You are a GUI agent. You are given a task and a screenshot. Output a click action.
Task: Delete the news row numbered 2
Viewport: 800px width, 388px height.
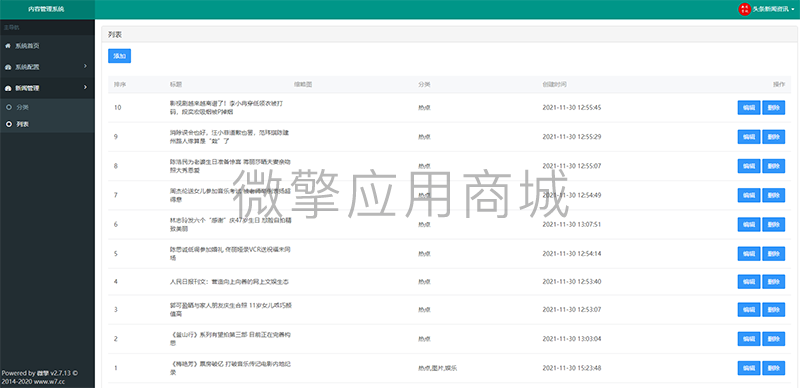[x=773, y=339]
